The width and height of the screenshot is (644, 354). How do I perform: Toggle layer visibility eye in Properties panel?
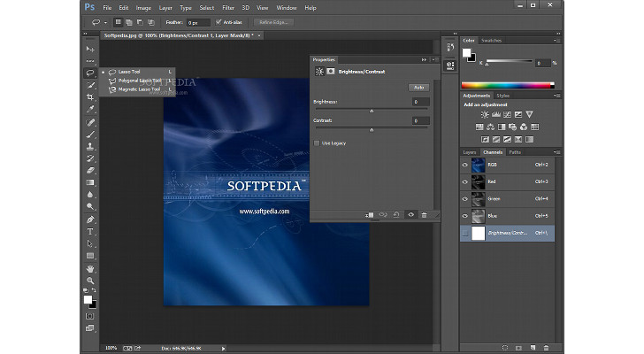[410, 215]
